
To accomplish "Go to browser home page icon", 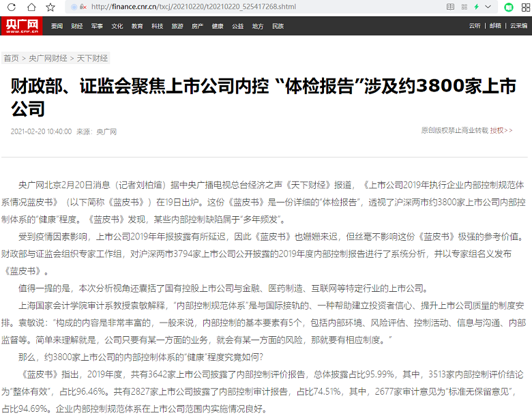I will click(x=31, y=7).
